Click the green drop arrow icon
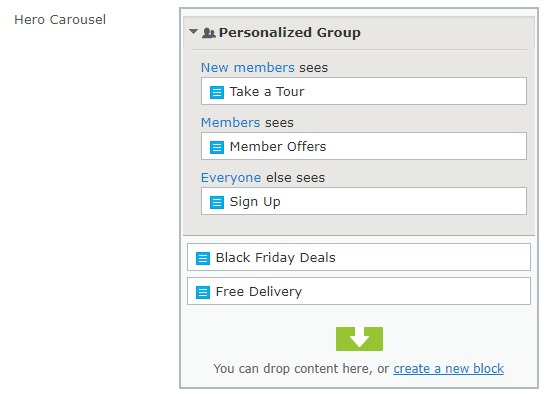The width and height of the screenshot is (544, 394). coord(359,339)
